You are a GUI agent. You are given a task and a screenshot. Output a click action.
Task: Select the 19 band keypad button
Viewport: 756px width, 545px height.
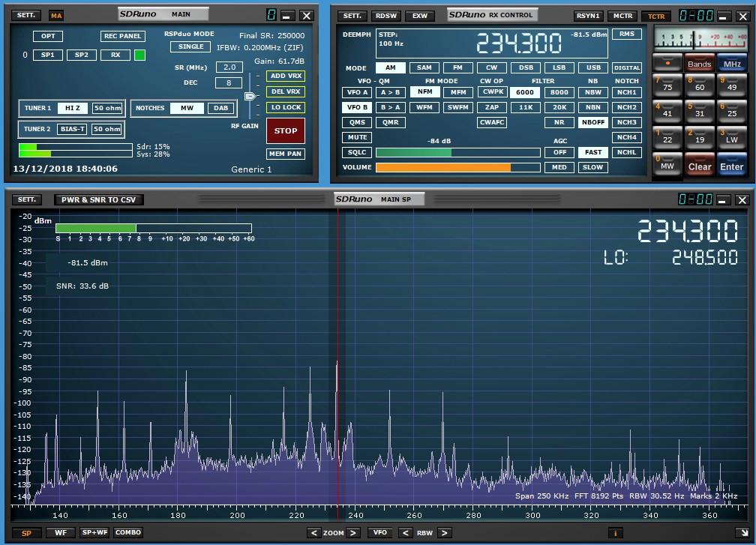tap(700, 138)
